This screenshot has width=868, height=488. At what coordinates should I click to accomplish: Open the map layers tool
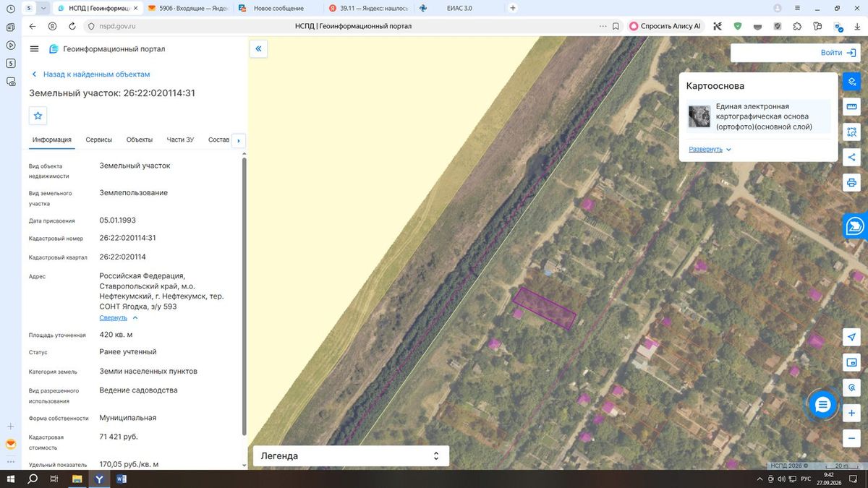852,82
